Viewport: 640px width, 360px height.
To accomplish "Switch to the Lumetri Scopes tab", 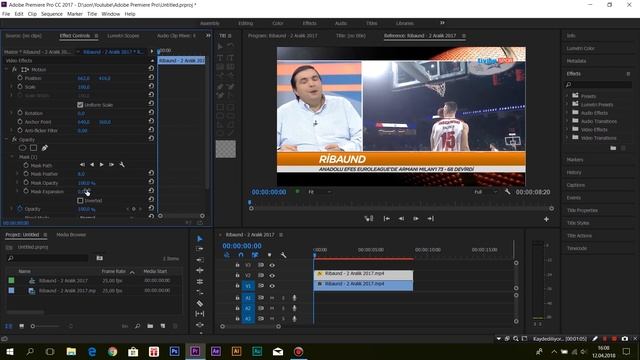I will tap(123, 36).
